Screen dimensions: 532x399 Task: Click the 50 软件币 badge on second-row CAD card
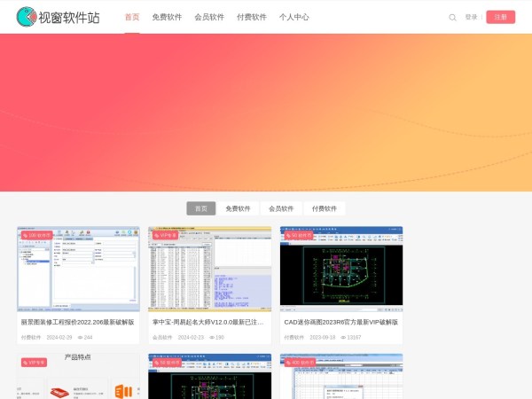[x=167, y=363]
